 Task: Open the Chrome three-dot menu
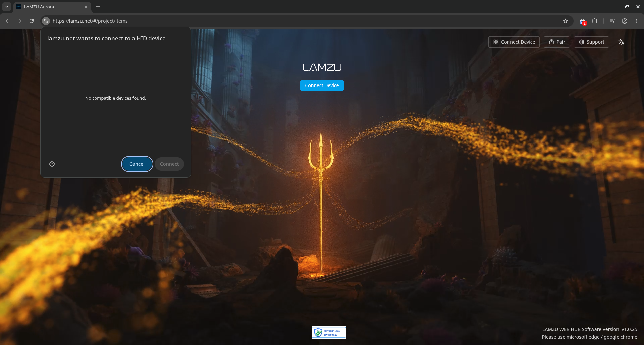[x=637, y=21]
